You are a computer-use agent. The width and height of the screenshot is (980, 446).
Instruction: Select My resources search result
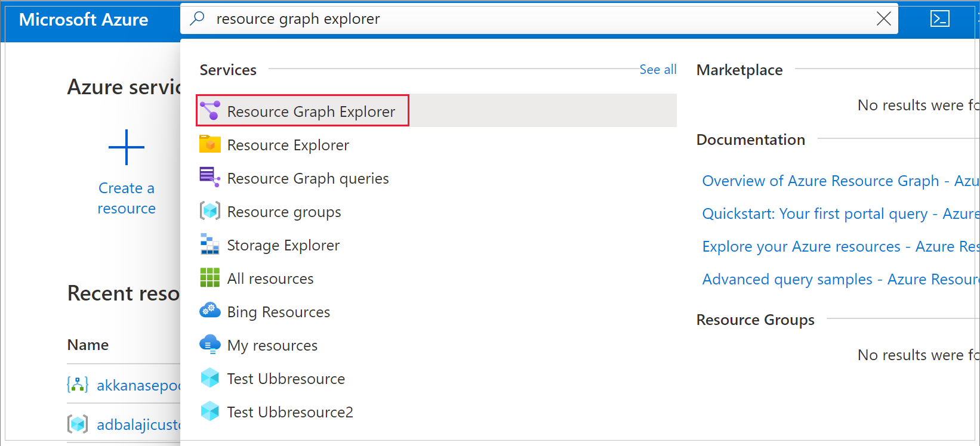pos(272,345)
